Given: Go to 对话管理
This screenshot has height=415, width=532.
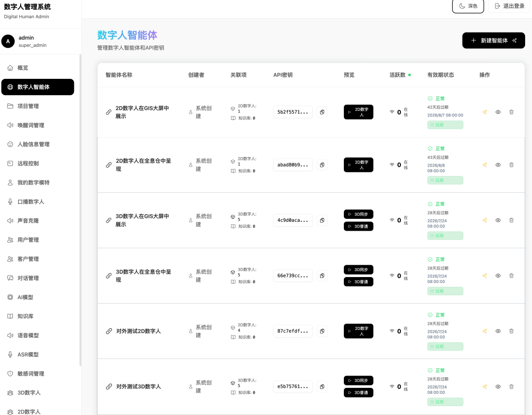Looking at the screenshot, I should click(x=37, y=278).
